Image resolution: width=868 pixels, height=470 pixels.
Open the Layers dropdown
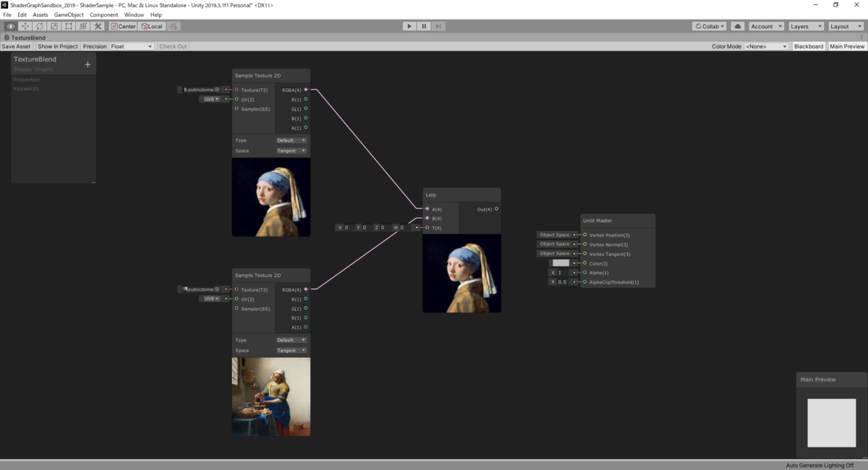coord(806,26)
